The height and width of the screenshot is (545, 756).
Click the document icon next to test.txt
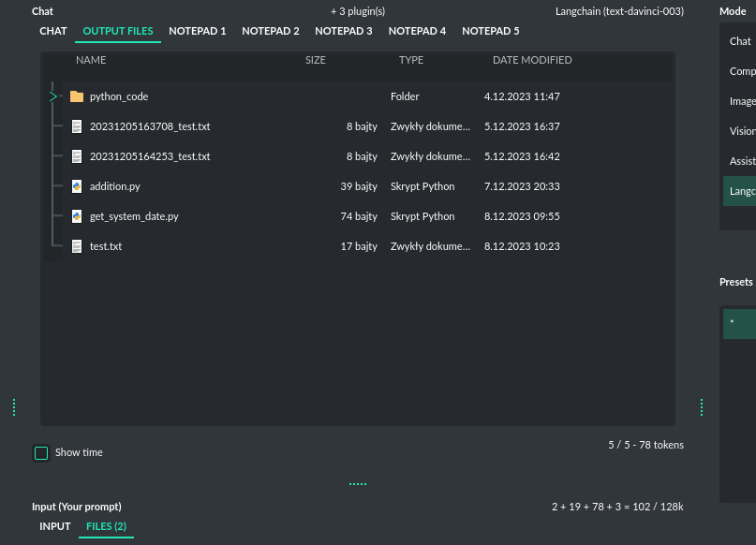point(76,245)
